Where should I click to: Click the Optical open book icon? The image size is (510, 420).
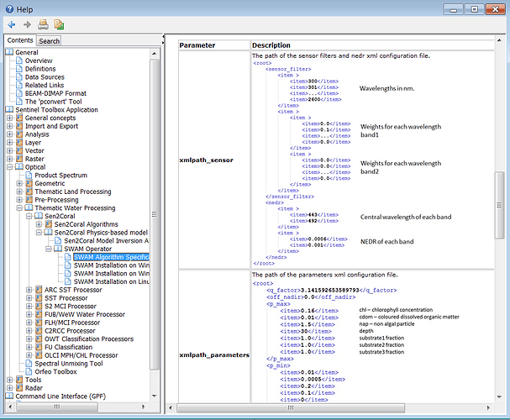click(x=19, y=167)
